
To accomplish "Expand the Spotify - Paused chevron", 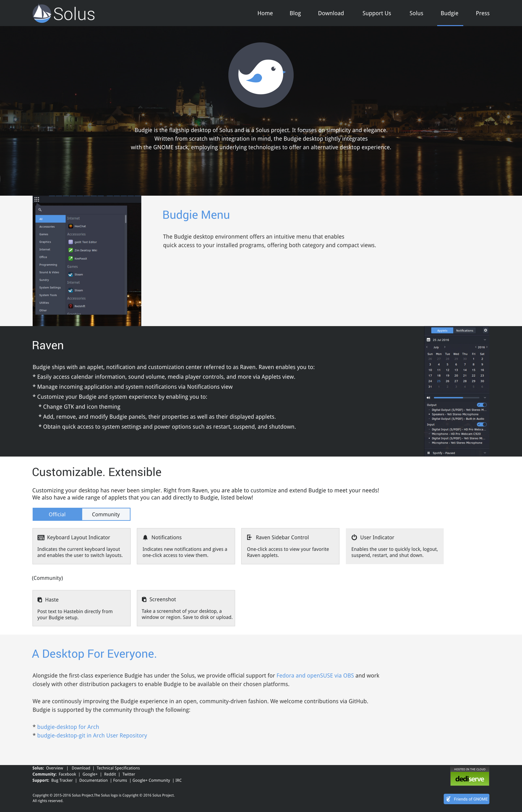I will 485,453.
